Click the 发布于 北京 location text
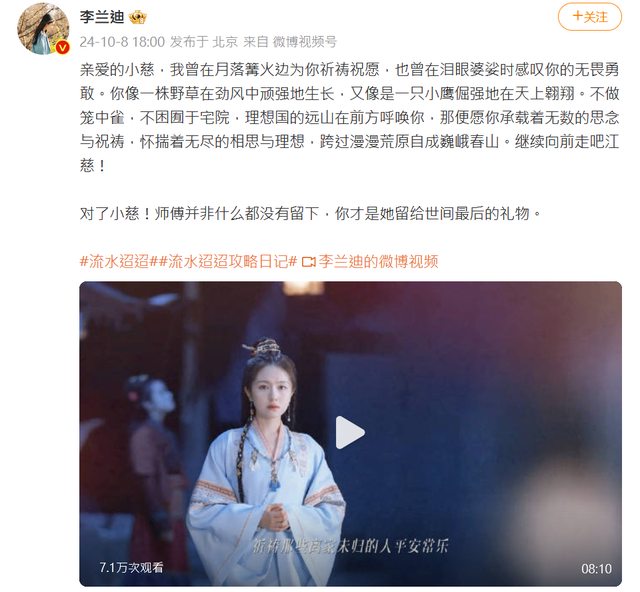The image size is (640, 592). tap(204, 42)
